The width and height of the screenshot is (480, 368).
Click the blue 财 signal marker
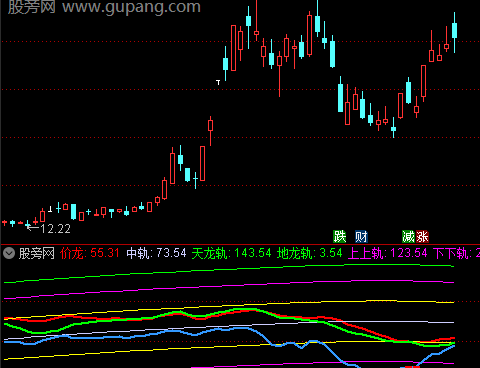tap(361, 237)
